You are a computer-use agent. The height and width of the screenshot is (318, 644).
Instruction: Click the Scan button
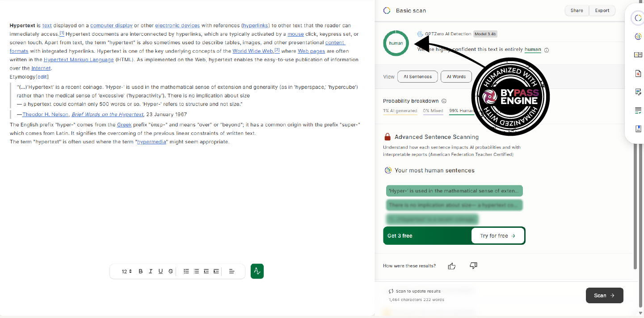pyautogui.click(x=604, y=295)
